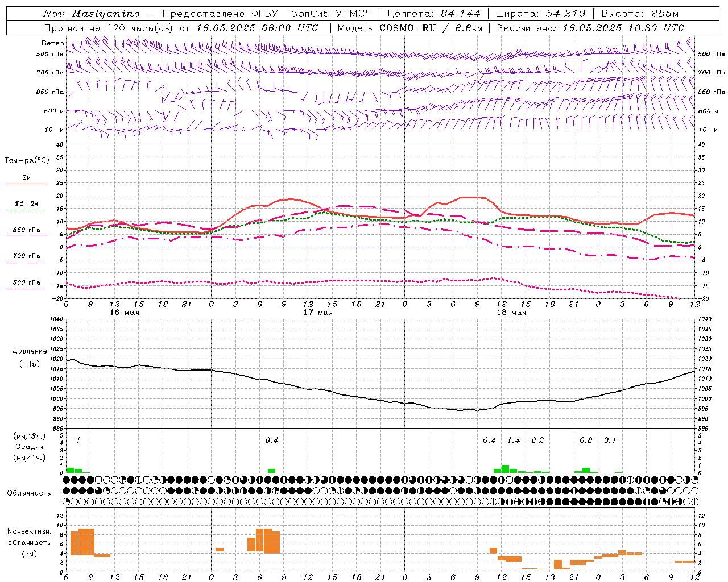Click the Давление panel label
The width and height of the screenshot is (728, 582).
pos(30,351)
